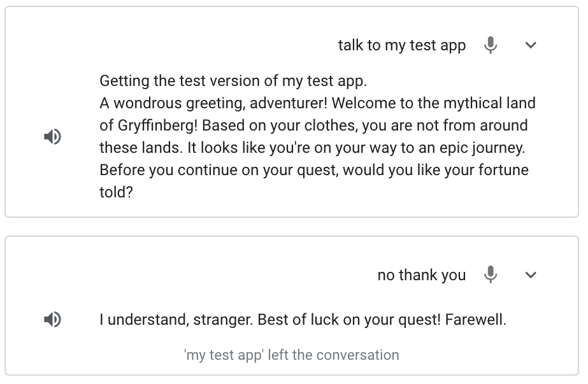
Task: Click the word "told?" ending the greeting
Action: 116,192
